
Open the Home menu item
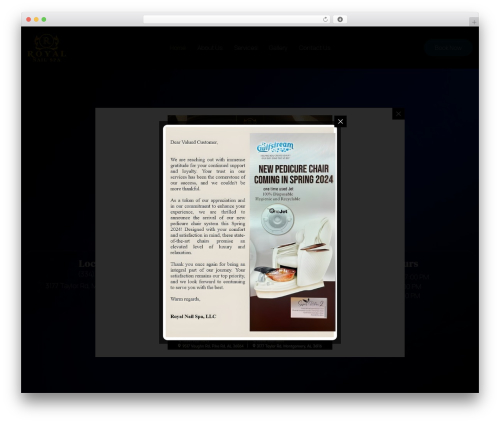[x=178, y=48]
